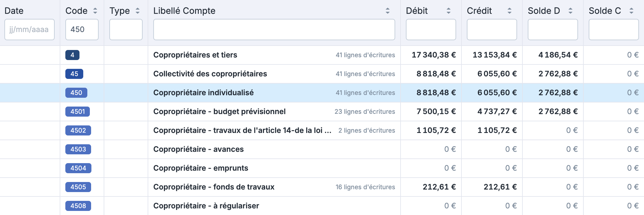Show the 16 lignes d'écritures entries
The width and height of the screenshot is (644, 215).
365,187
